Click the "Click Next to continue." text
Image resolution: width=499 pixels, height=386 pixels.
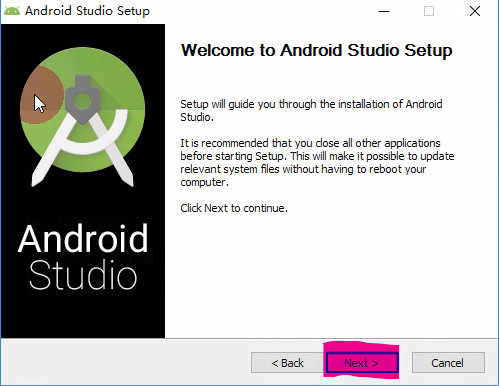tap(234, 208)
